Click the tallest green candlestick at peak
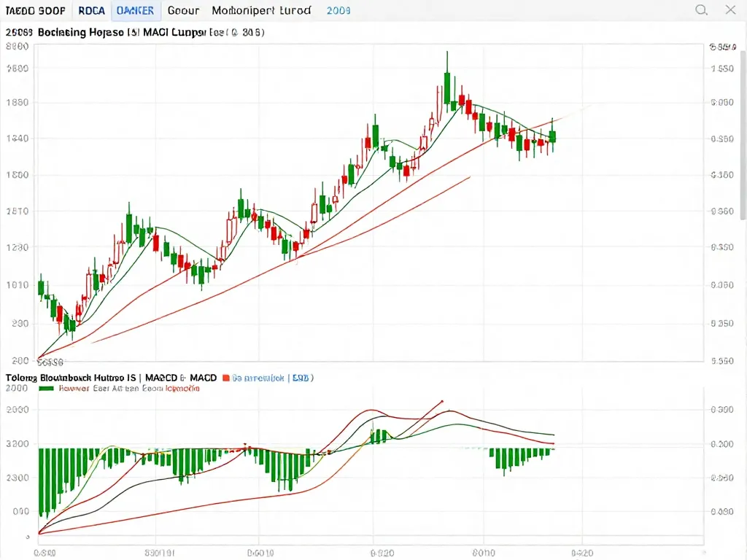 tap(447, 86)
